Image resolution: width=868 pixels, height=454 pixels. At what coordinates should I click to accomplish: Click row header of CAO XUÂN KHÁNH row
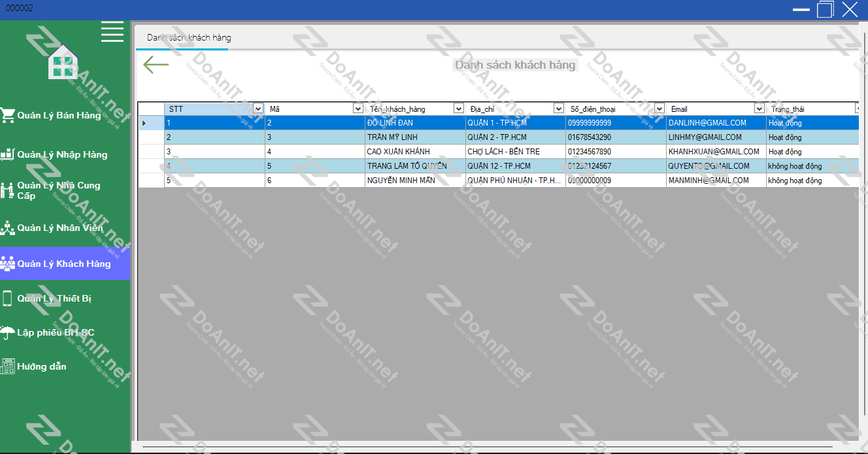[x=151, y=152]
